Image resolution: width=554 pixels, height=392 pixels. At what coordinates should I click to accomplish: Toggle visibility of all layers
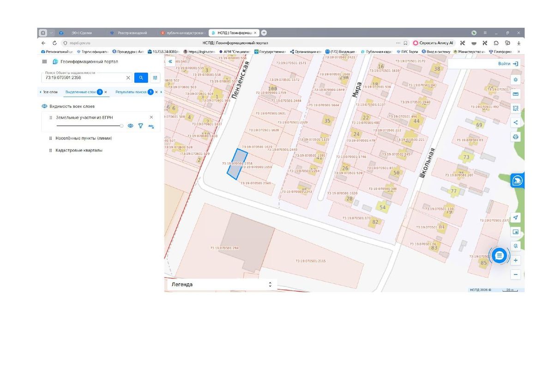(x=45, y=106)
